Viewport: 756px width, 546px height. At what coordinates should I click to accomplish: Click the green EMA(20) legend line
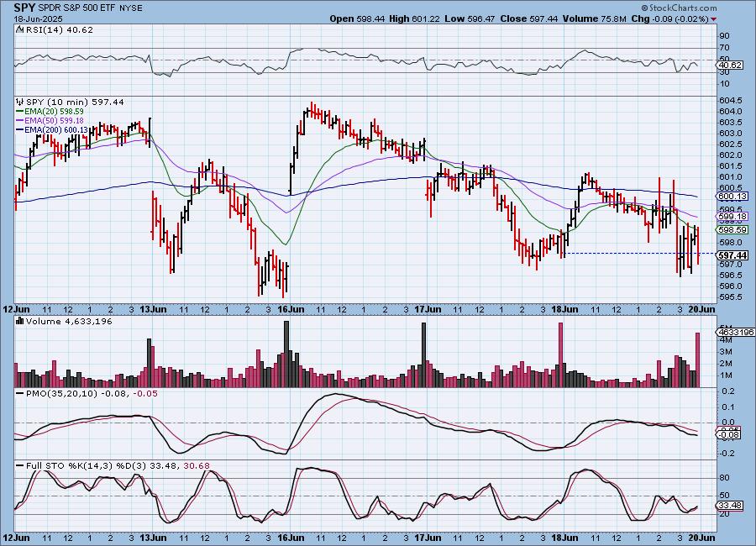coord(20,112)
